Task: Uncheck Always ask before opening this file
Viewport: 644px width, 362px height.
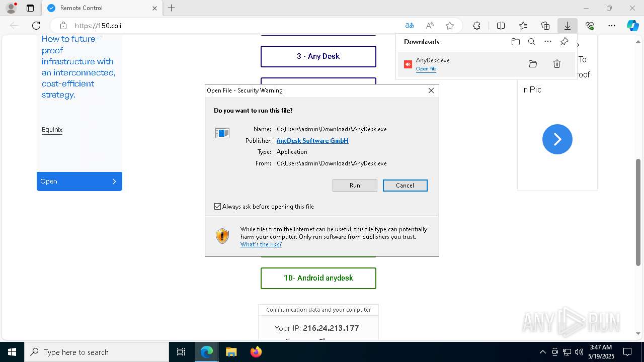Action: 217,207
